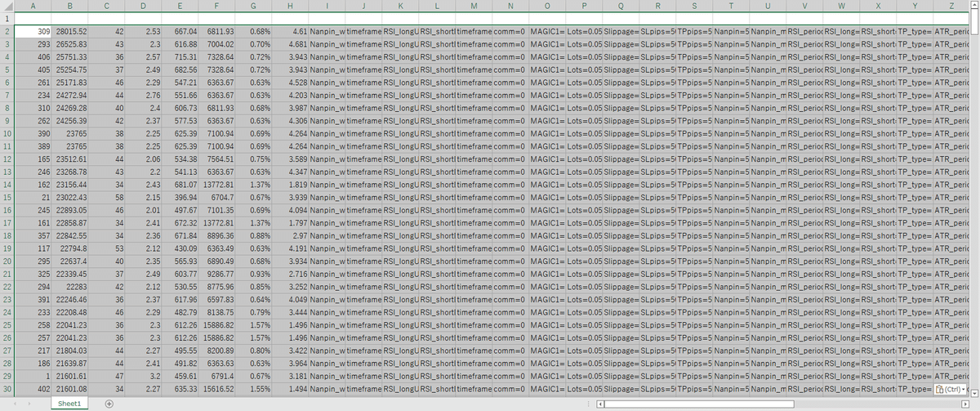Image resolution: width=980 pixels, height=411 pixels.
Task: Select column D header
Action: tap(144, 6)
